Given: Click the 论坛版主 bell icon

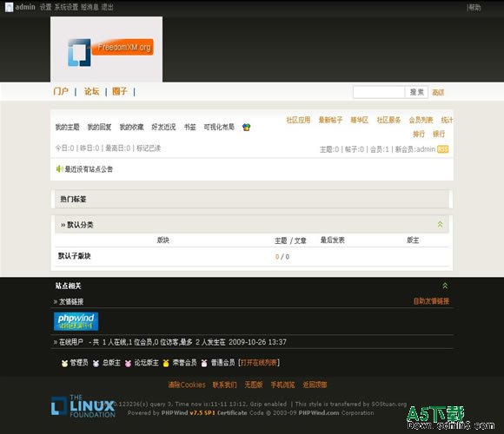Looking at the screenshot, I should 128,363.
